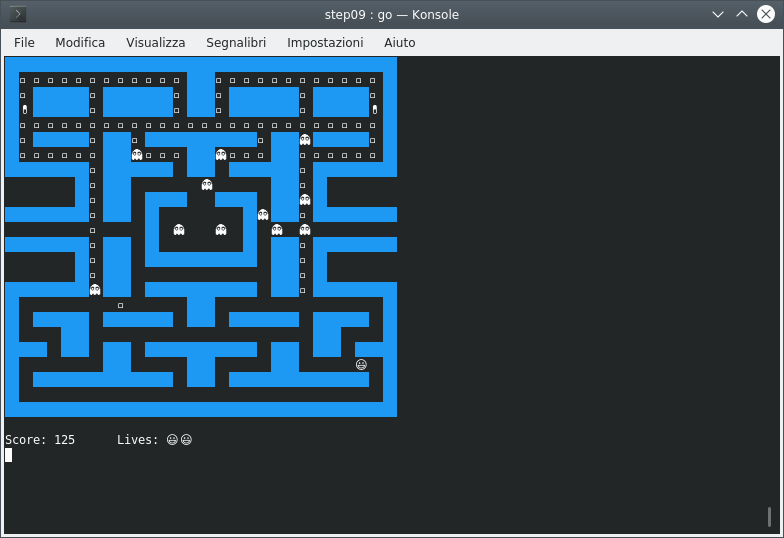
Task: Close the Konsole window
Action: 766,14
